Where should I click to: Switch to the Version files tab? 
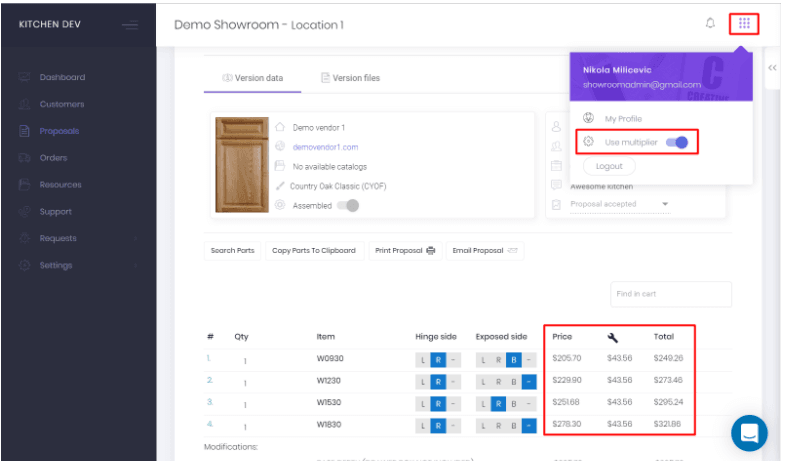[350, 78]
